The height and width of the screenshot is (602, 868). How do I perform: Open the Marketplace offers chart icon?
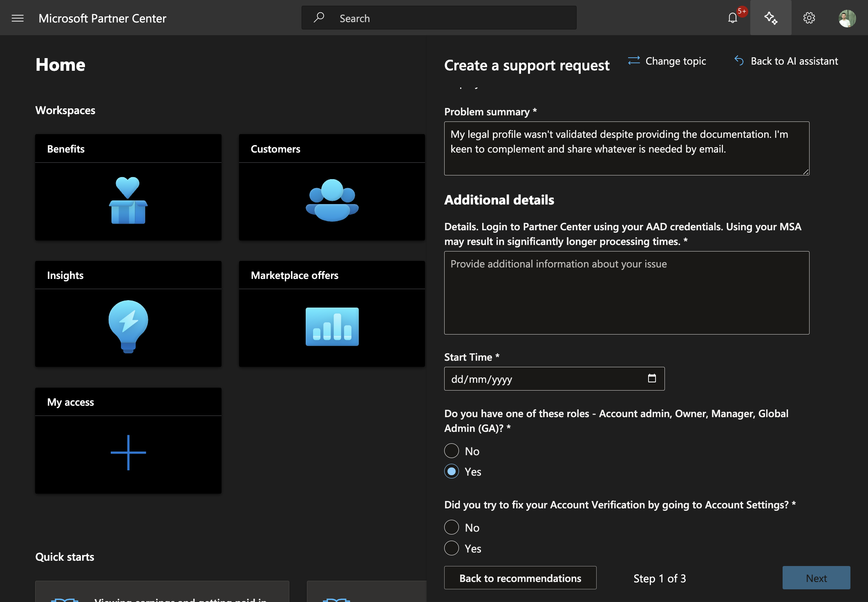332,327
